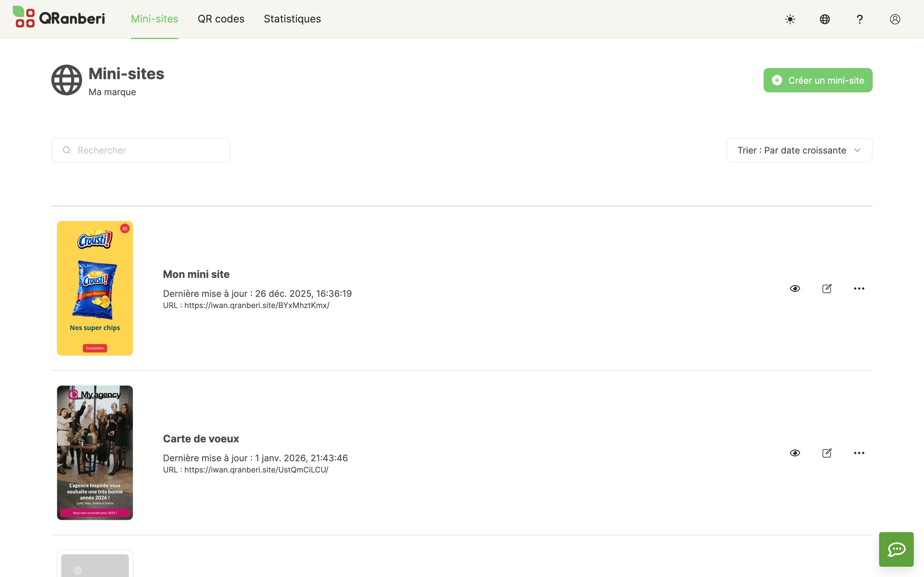This screenshot has height=577, width=924.
Task: Open the Mon mini site URL link
Action: point(257,305)
